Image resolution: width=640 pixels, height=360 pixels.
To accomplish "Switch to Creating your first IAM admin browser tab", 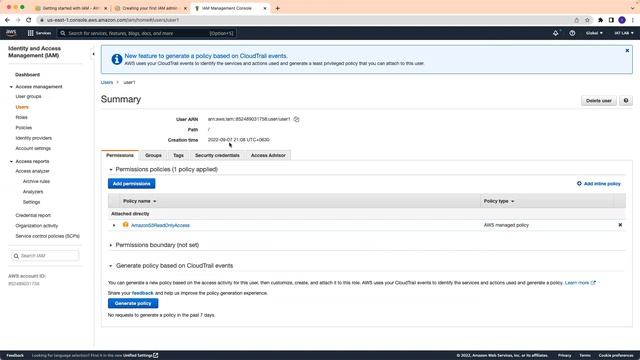I will [x=151, y=8].
